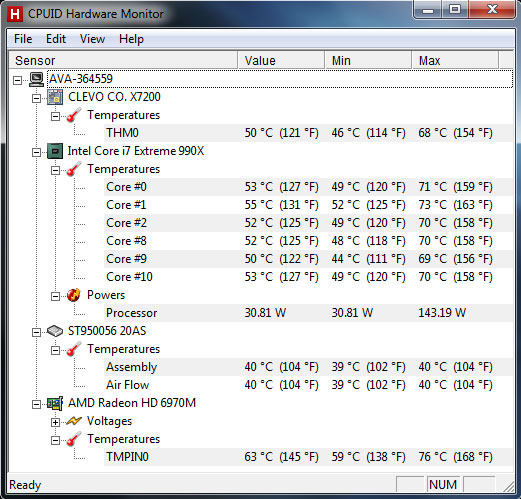Viewport: 521px width, 499px height.
Task: Click the CPU chip icon beside Intel Core i7
Action: coord(55,151)
